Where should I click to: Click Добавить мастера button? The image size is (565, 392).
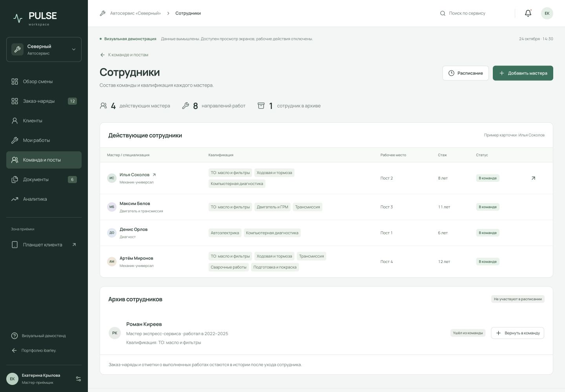(x=523, y=73)
